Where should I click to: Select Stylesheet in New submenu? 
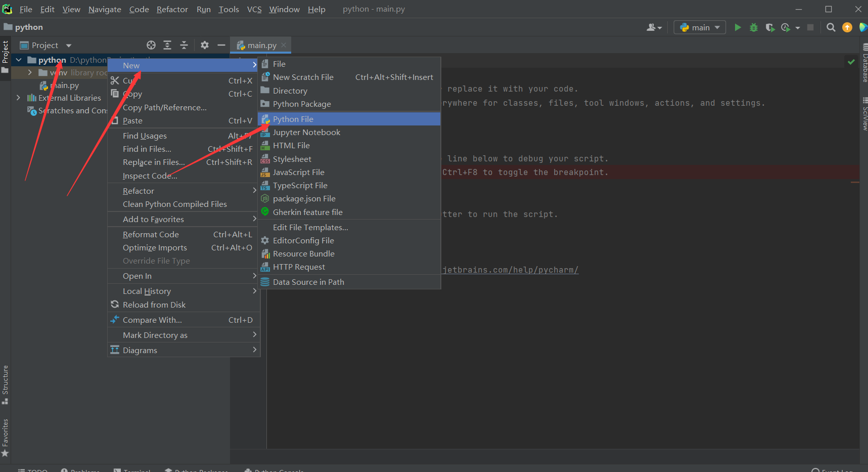click(349, 159)
